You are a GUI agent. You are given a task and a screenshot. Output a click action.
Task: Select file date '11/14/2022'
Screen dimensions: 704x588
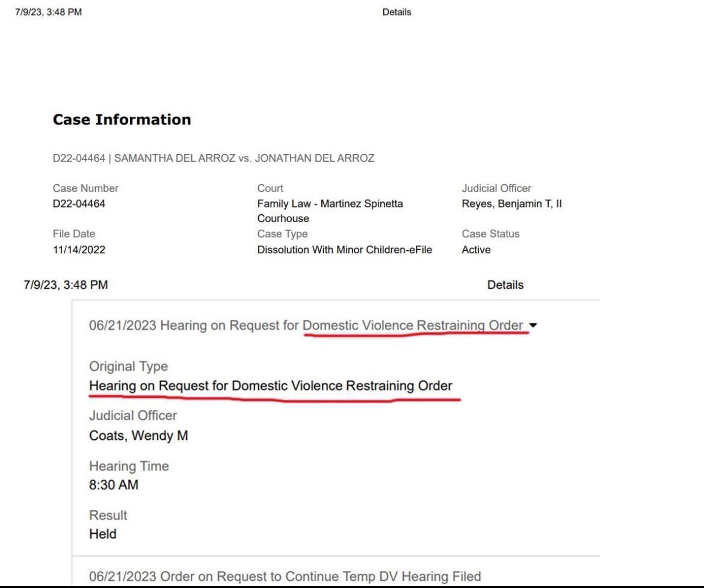(x=79, y=249)
